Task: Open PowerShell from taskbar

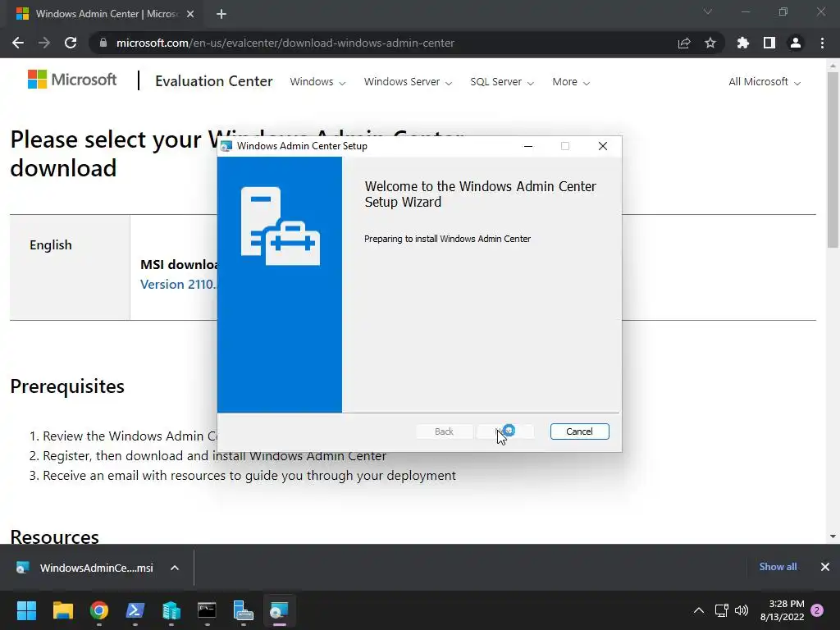Action: [x=135, y=610]
